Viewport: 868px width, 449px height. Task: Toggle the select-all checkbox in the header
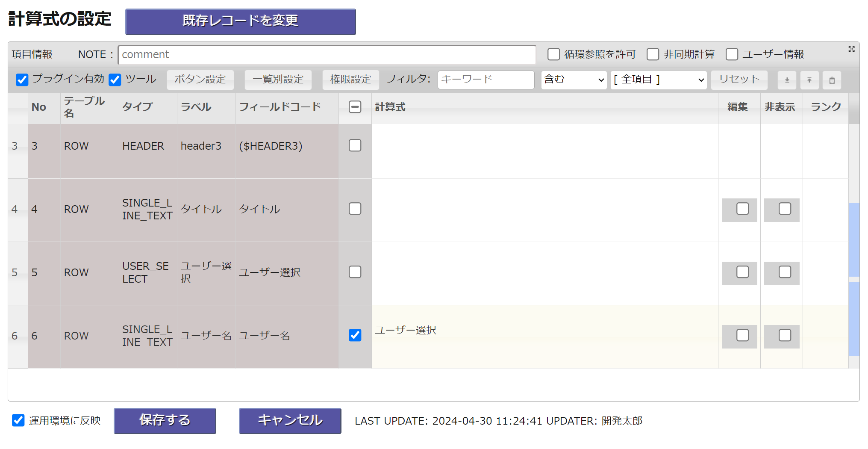coord(355,107)
